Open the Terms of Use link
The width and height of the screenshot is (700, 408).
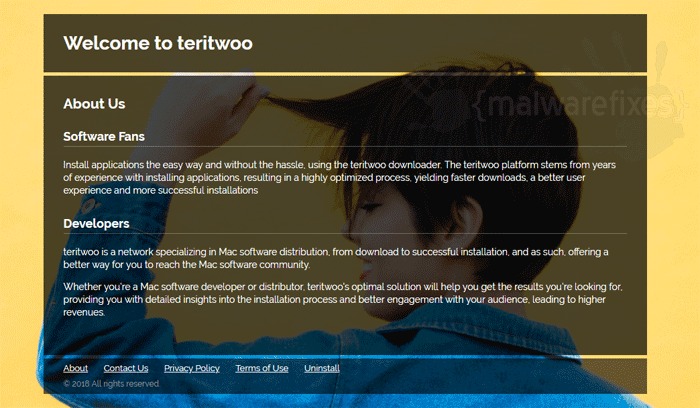point(262,368)
